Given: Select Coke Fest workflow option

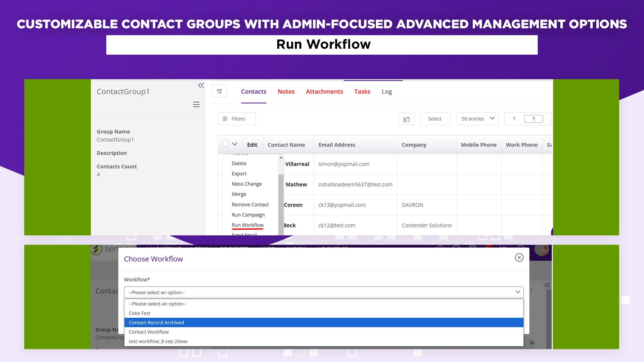Looking at the screenshot, I should point(324,313).
